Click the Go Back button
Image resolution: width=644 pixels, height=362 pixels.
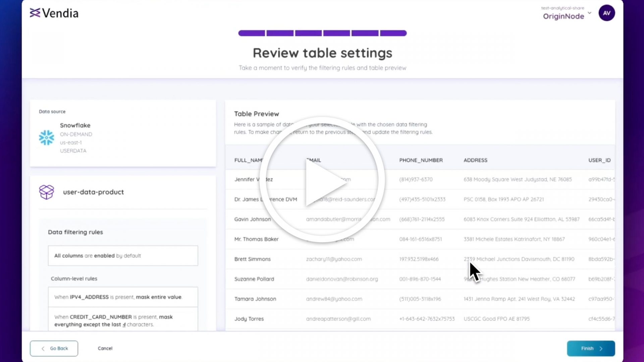54,349
